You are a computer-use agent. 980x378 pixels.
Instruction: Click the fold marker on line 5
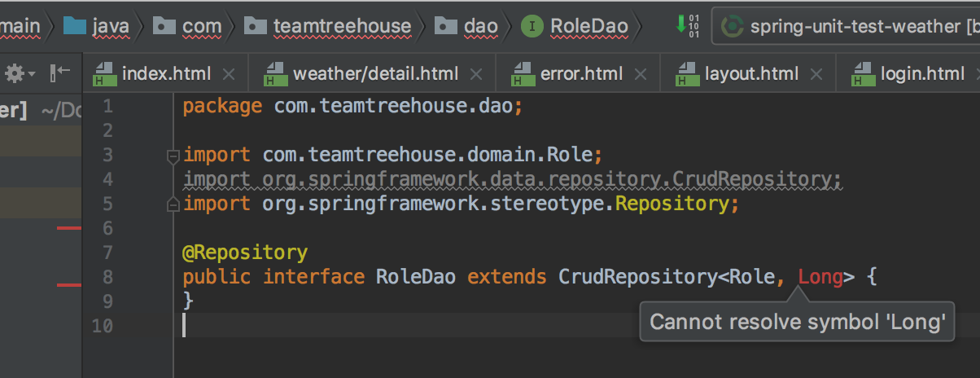[x=172, y=203]
